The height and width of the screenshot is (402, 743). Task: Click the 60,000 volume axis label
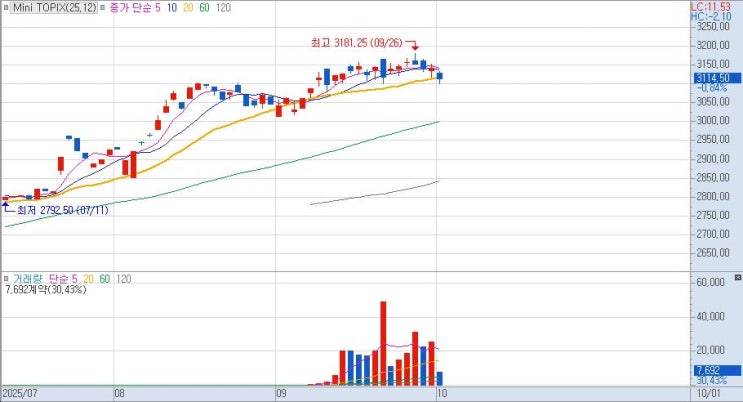pyautogui.click(x=710, y=282)
